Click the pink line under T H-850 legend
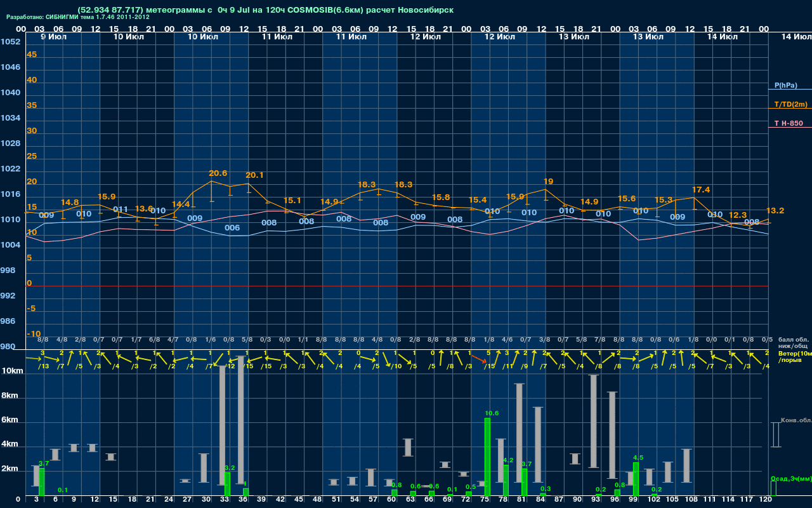 click(x=790, y=128)
